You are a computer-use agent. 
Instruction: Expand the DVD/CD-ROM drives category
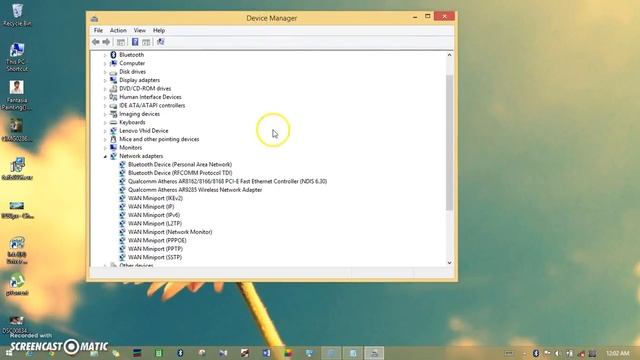105,89
